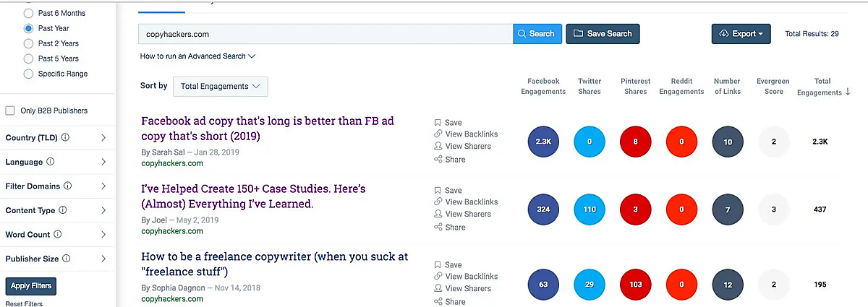The height and width of the screenshot is (307, 868).
Task: Expand How to run an Advanced Search
Action: click(x=197, y=56)
